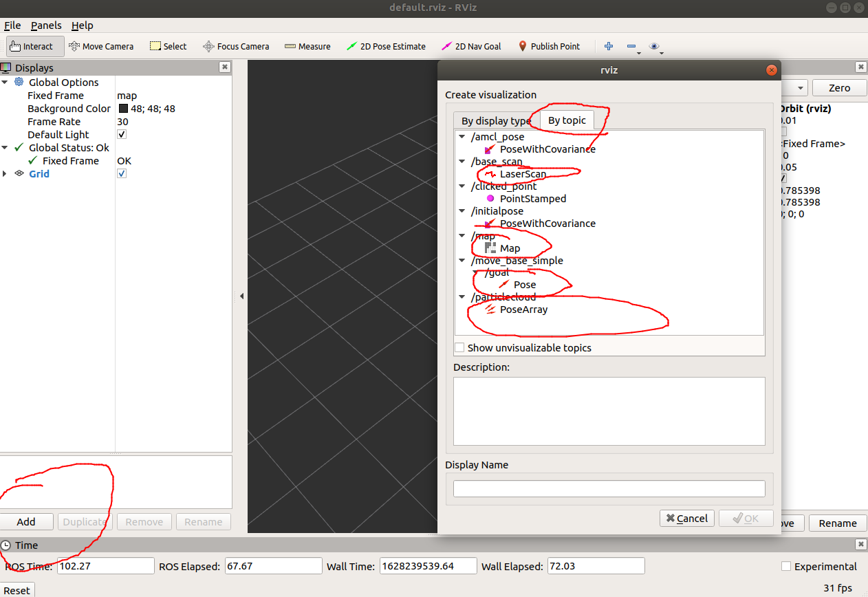Check the Experimental box in Time panel
The height and width of the screenshot is (597, 868).
coord(785,566)
